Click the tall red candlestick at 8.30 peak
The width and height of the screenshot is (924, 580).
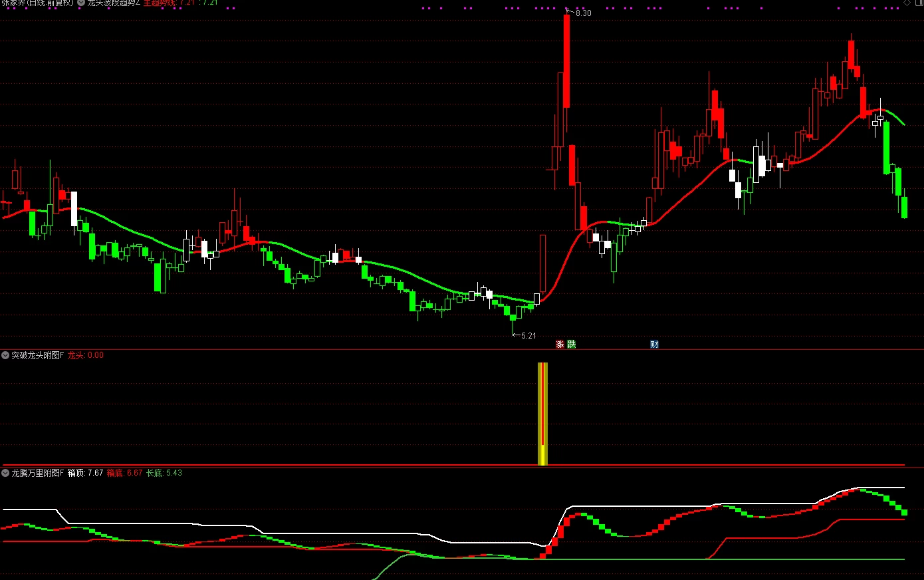(566, 61)
